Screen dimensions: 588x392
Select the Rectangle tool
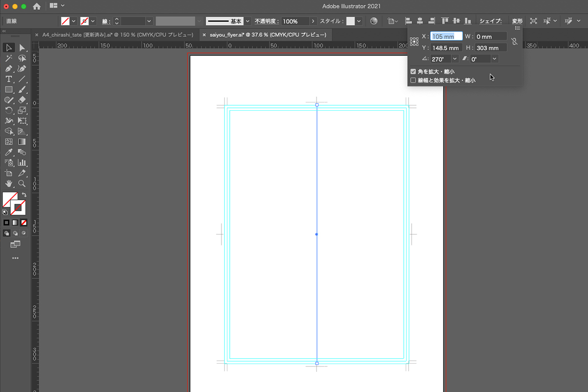coord(9,90)
